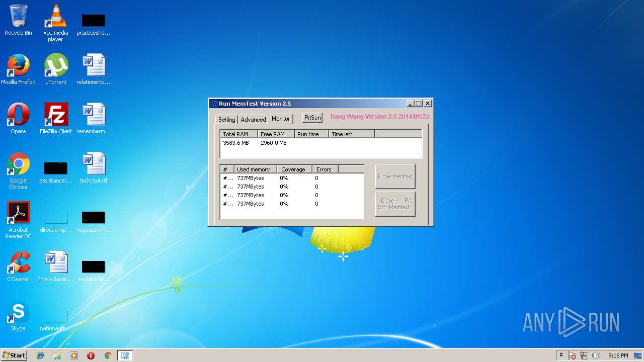Screen dimensions: 644x362
Task: Select the directionsp desktop file
Action: click(x=55, y=221)
